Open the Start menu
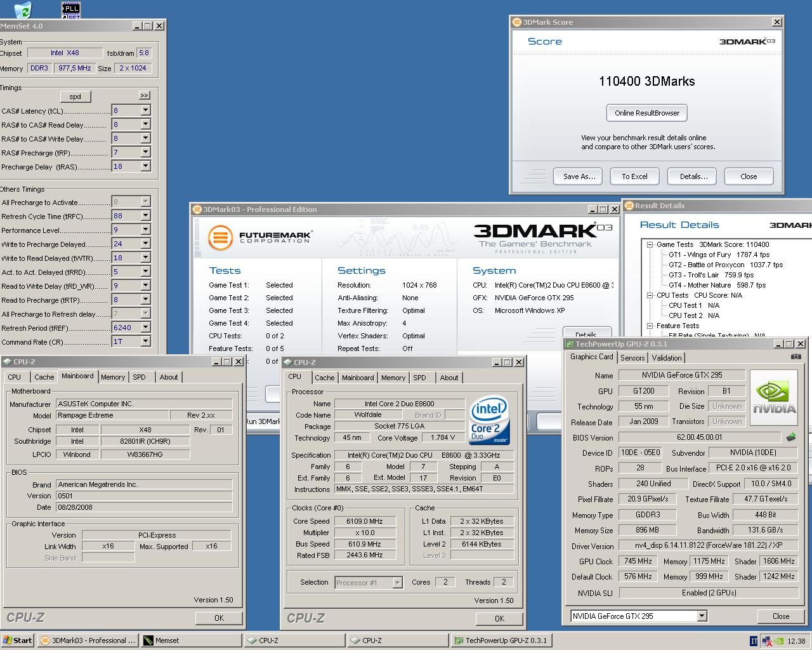Viewport: 812px width, 650px height. pos(18,640)
